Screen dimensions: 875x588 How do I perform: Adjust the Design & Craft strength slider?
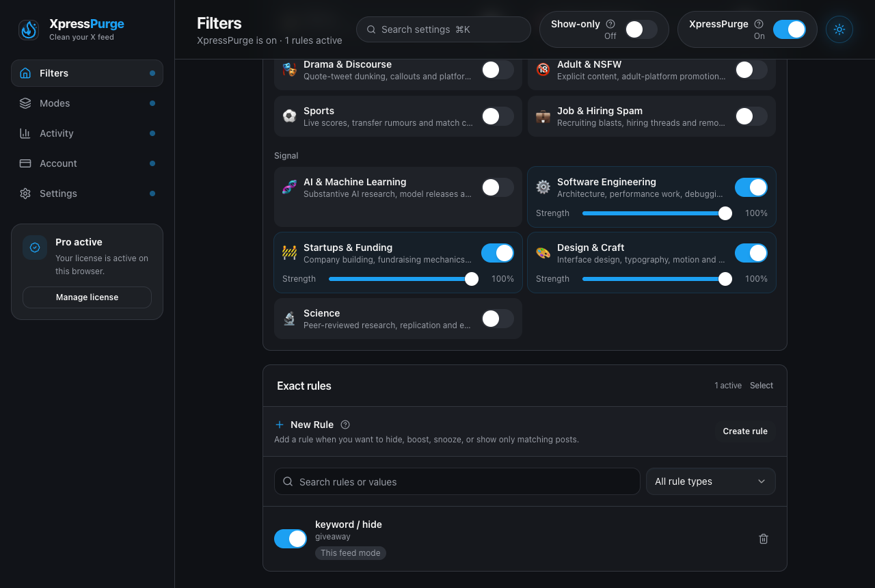tap(657, 279)
